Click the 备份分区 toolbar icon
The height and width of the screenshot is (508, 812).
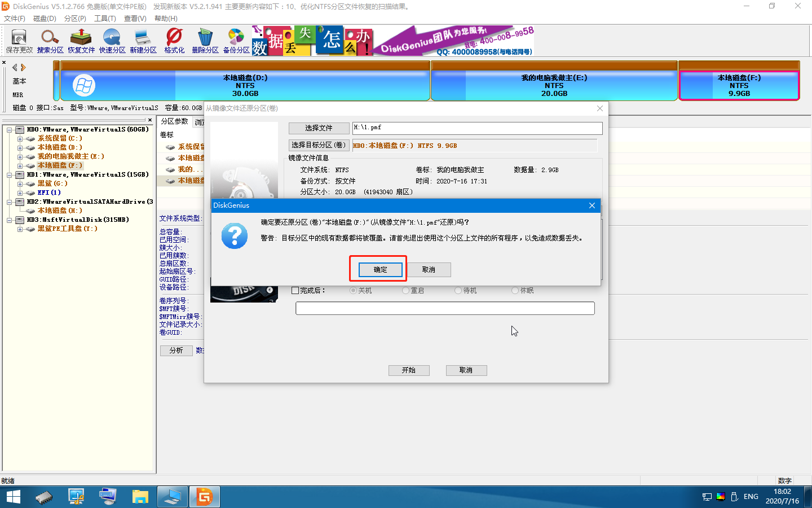(x=236, y=41)
